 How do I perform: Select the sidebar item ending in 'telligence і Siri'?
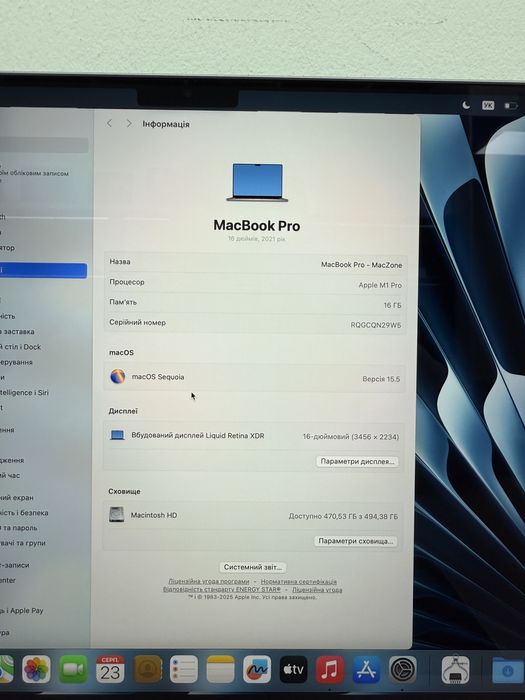[24, 392]
